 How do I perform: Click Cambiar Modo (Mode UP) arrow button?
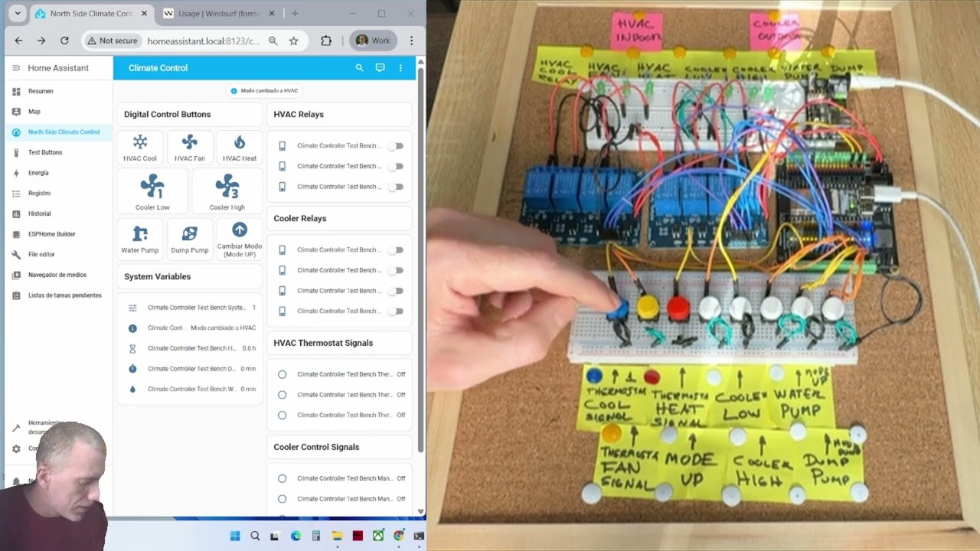click(x=240, y=238)
